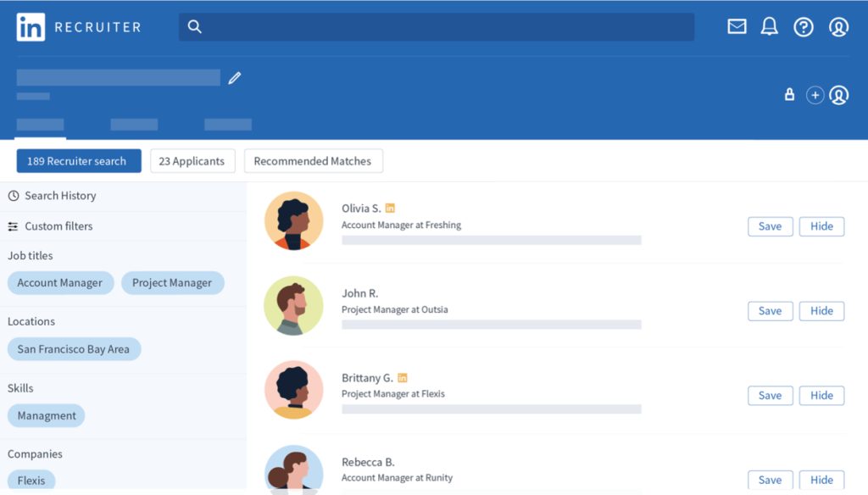This screenshot has height=495, width=868.
Task: Click the progress bar under Brittany G.
Action: [x=492, y=409]
